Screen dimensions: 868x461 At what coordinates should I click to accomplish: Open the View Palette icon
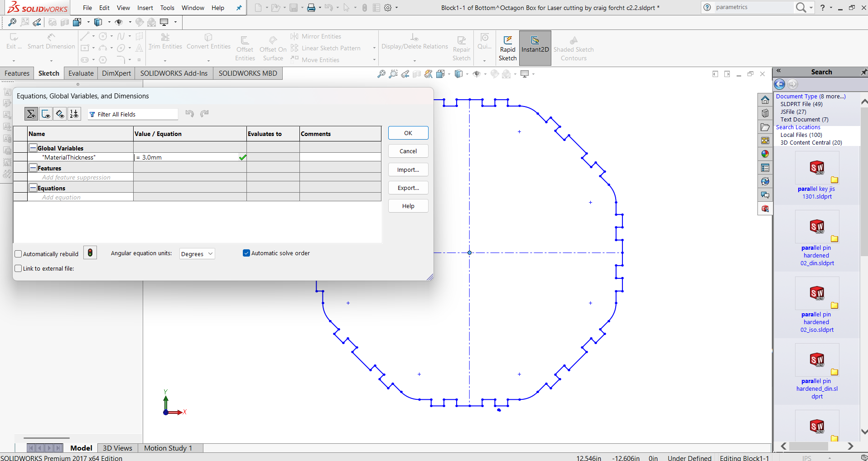click(765, 141)
